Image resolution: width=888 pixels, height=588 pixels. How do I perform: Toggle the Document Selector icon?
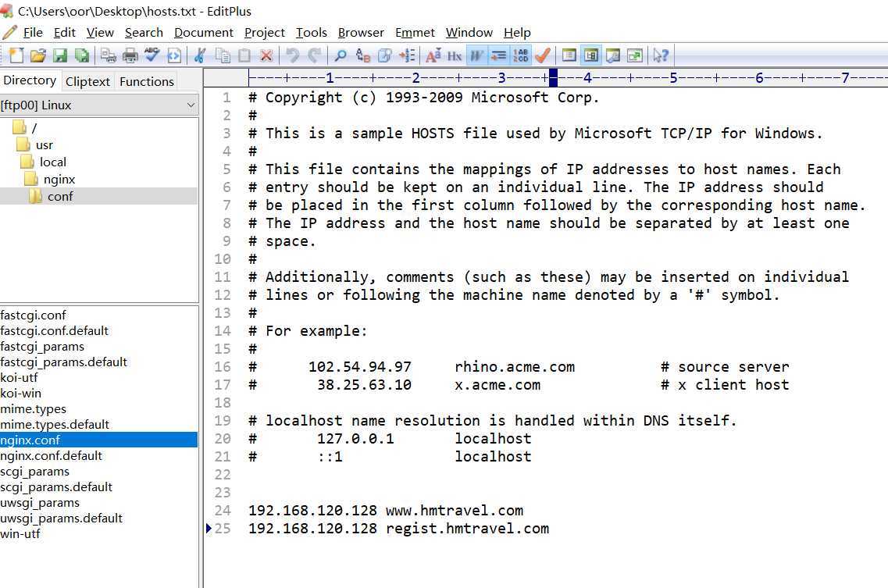(x=569, y=55)
